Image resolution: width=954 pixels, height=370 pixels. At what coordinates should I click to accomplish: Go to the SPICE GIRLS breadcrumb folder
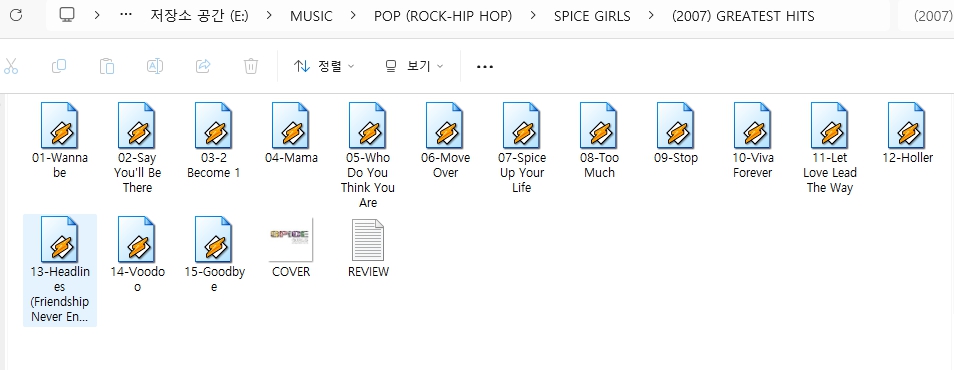click(x=592, y=16)
